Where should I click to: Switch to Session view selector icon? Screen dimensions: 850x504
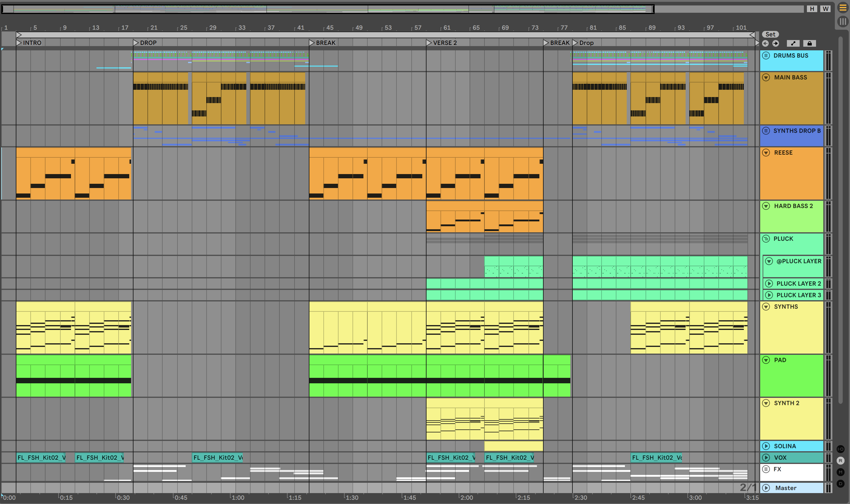pyautogui.click(x=843, y=22)
